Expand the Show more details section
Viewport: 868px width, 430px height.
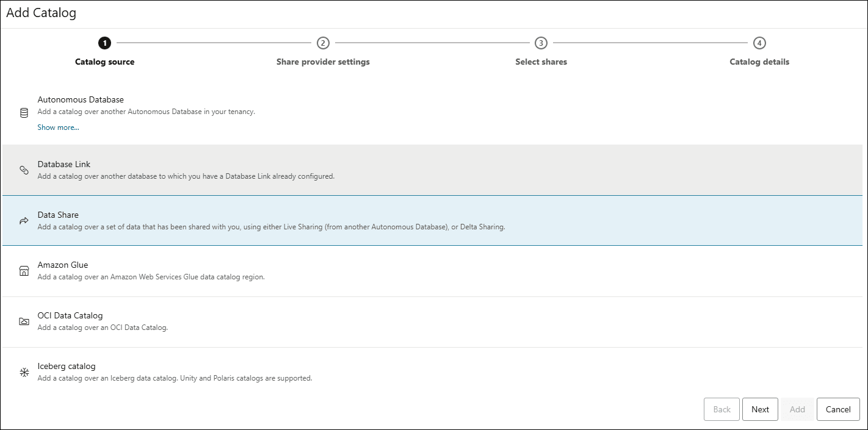click(58, 127)
